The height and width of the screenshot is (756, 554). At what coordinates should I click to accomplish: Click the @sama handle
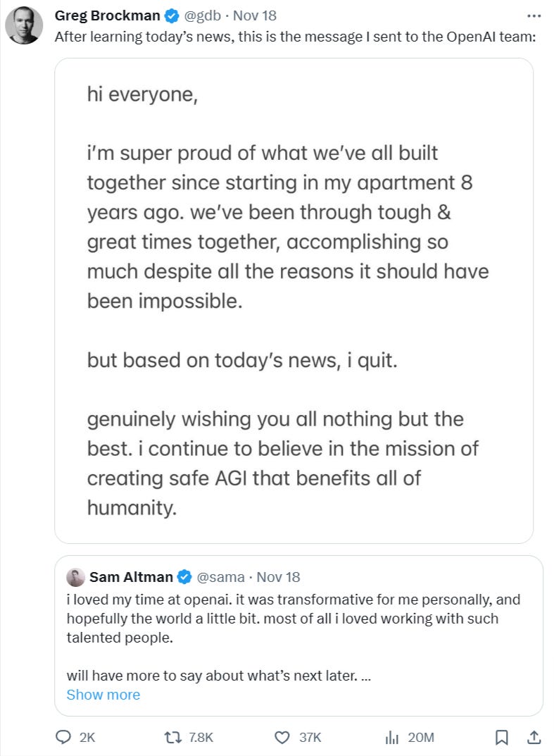click(220, 577)
